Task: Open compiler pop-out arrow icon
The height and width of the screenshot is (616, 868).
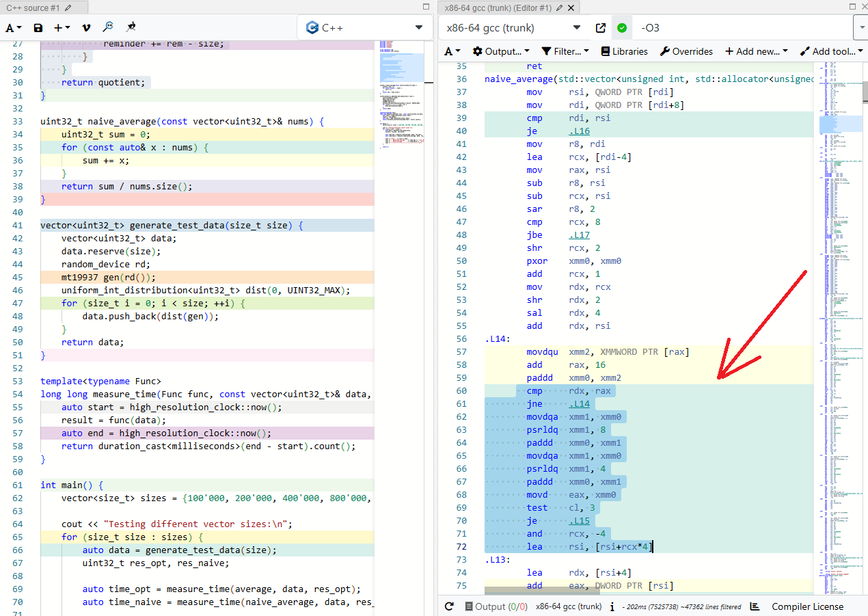Action: click(x=601, y=28)
